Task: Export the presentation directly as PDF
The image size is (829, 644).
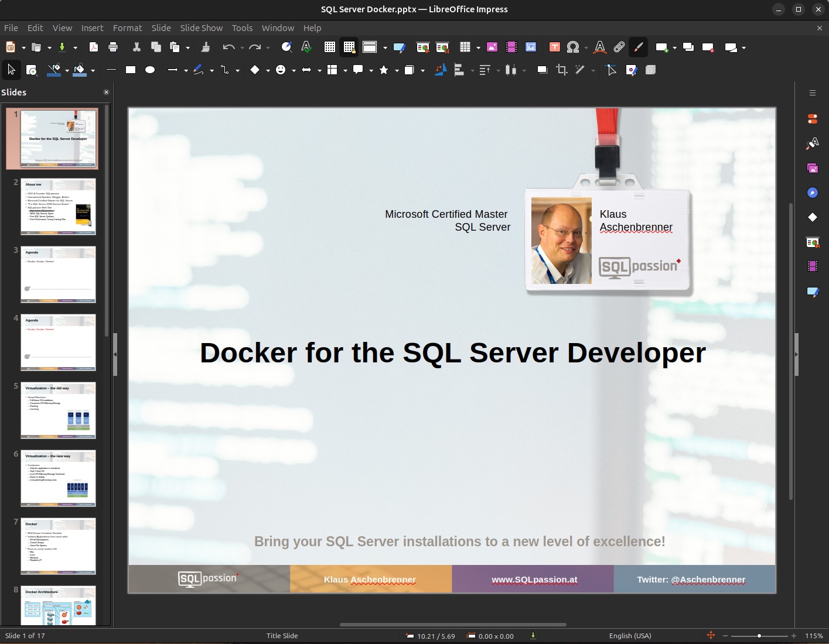Action: [x=94, y=47]
